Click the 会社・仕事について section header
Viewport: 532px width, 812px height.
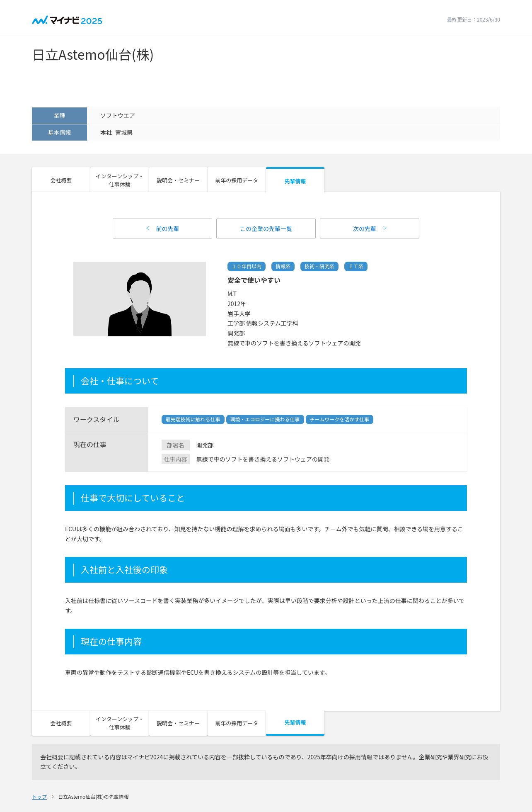(266, 381)
